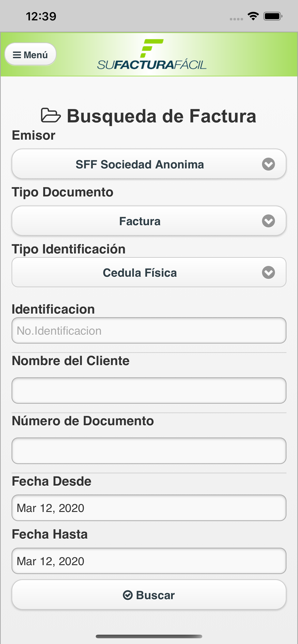Click the Tipo Documento chevron icon
This screenshot has width=298, height=644.
pos(268,221)
